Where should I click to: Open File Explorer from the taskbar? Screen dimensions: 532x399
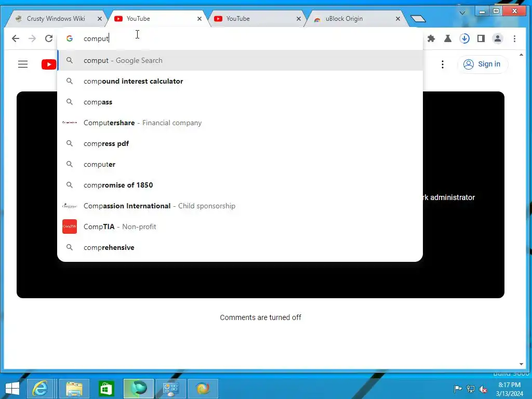tap(74, 389)
